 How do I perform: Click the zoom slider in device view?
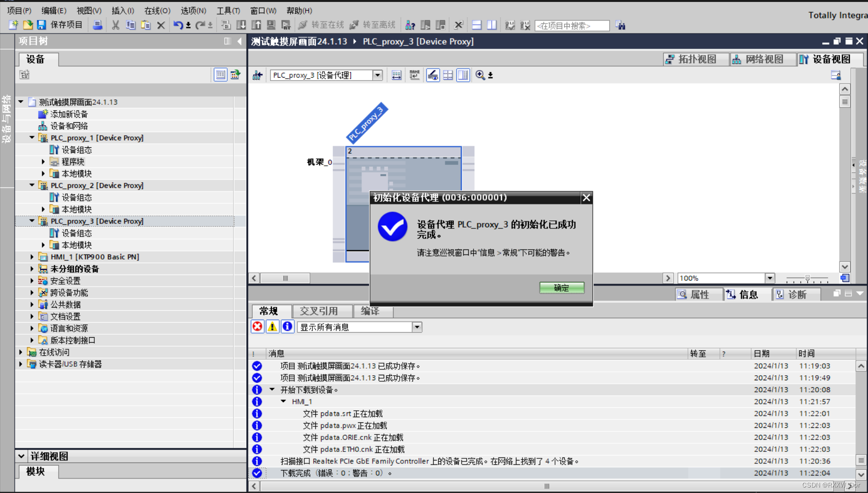(x=807, y=278)
